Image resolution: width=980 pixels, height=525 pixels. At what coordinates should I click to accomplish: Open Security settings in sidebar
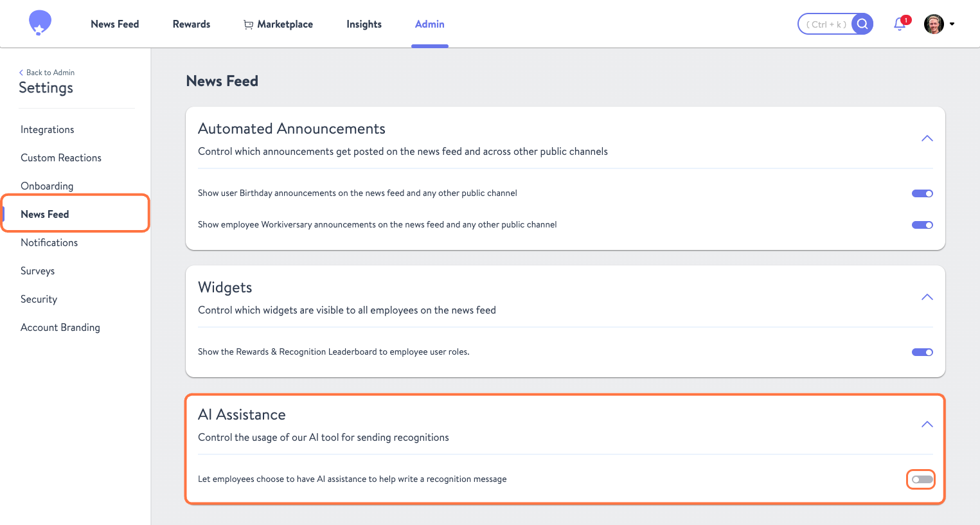[x=39, y=299]
